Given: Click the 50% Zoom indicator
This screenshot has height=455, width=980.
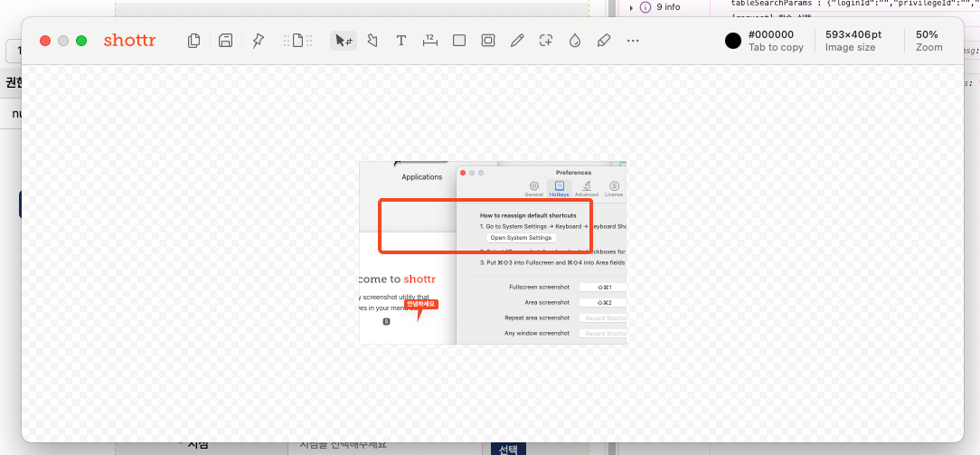Looking at the screenshot, I should 928,41.
